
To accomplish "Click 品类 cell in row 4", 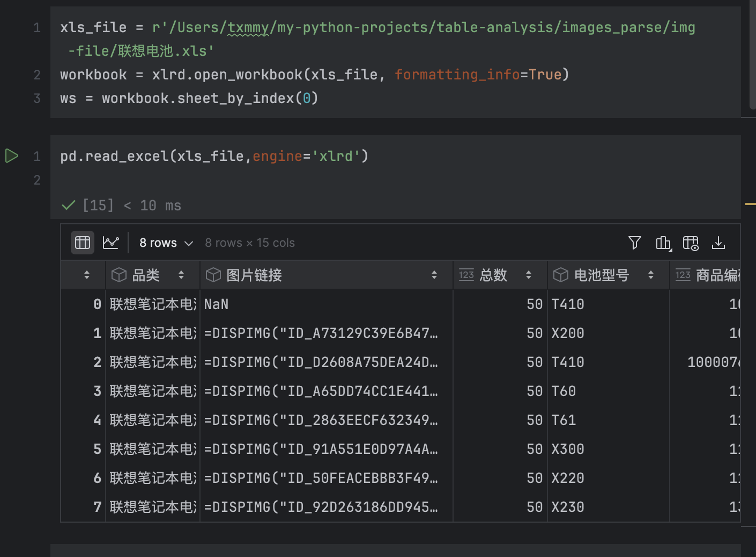I will click(x=153, y=420).
